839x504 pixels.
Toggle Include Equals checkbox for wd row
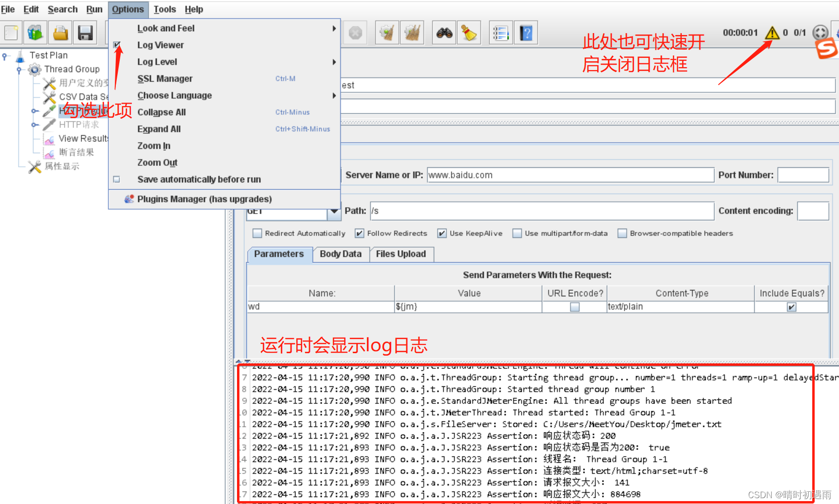click(792, 307)
